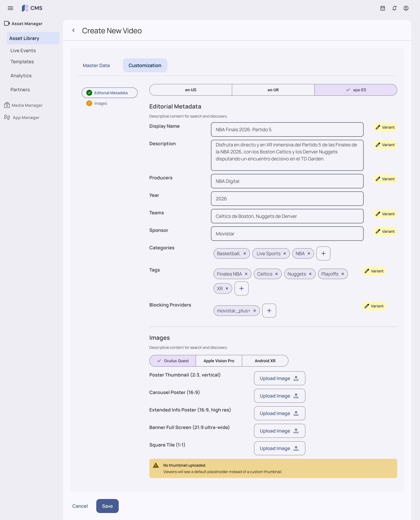Switch locale to en-US
Screen dimensions: 420x520
[x=191, y=90]
